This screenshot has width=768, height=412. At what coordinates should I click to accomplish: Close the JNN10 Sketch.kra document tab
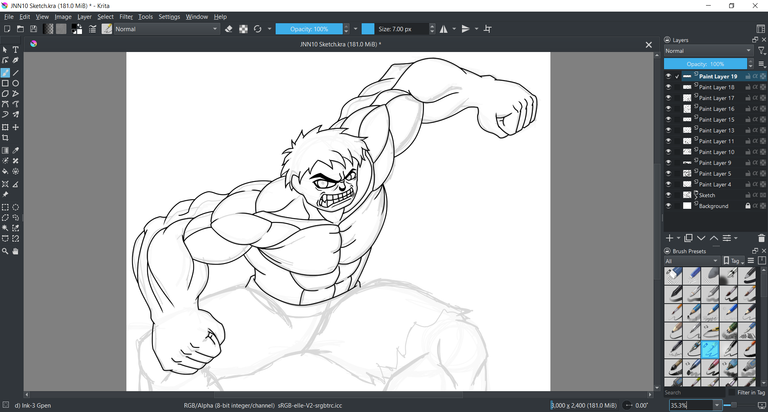(x=648, y=45)
